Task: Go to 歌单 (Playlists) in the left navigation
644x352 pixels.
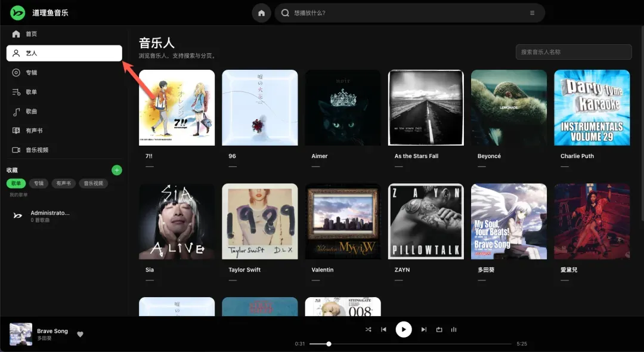Action: tap(31, 92)
